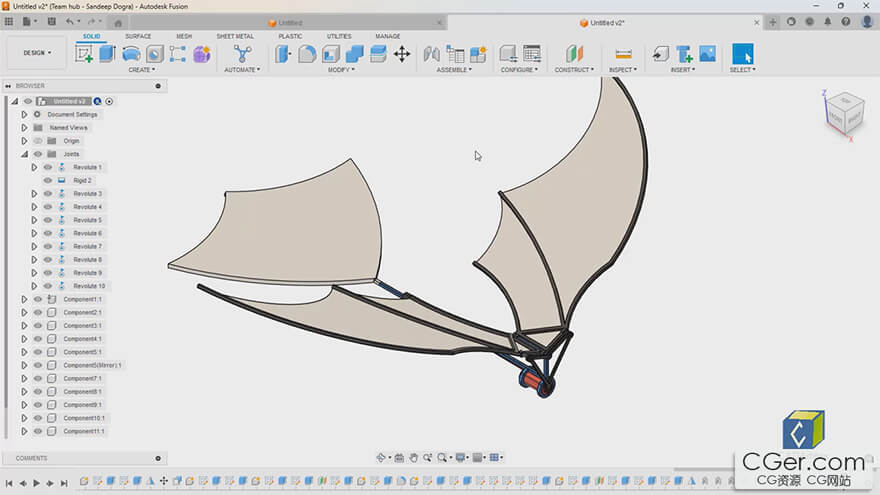The width and height of the screenshot is (880, 495).
Task: Toggle visibility of Rigid 2 joint
Action: 48,180
